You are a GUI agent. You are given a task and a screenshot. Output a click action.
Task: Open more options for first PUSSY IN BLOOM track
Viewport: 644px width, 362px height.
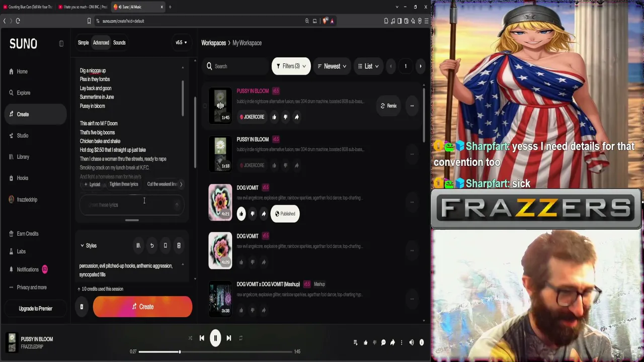coord(412,106)
